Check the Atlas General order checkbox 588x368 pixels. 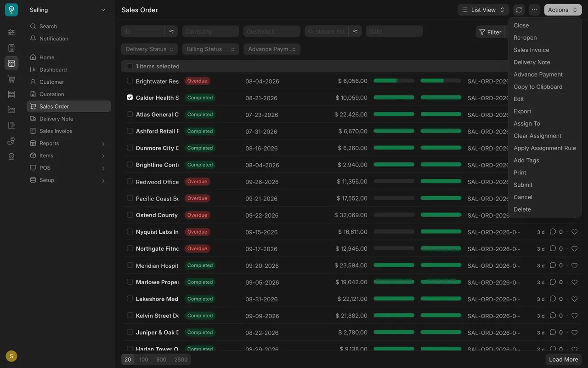coord(130,114)
